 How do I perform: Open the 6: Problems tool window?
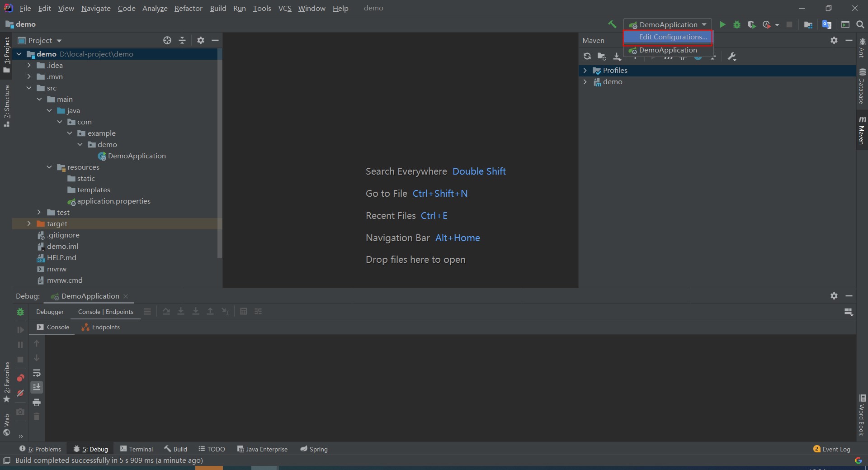coord(40,449)
